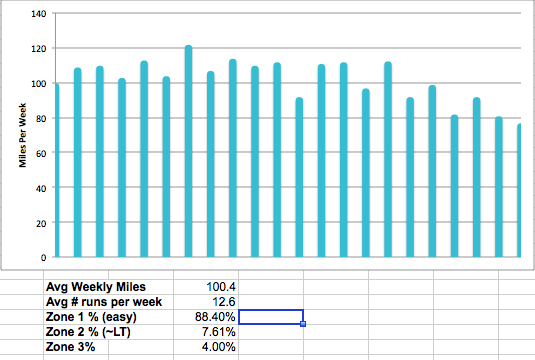Click the 60 label on the chart axis

pyautogui.click(x=41, y=154)
